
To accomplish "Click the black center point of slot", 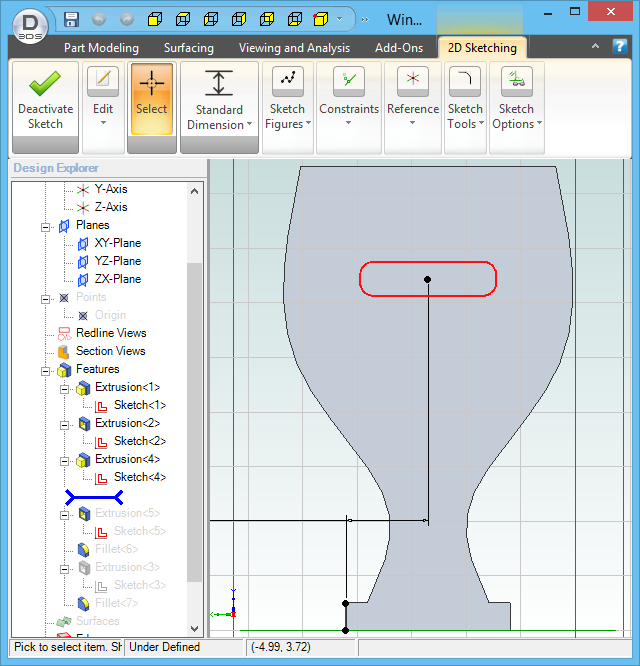I will tap(427, 279).
